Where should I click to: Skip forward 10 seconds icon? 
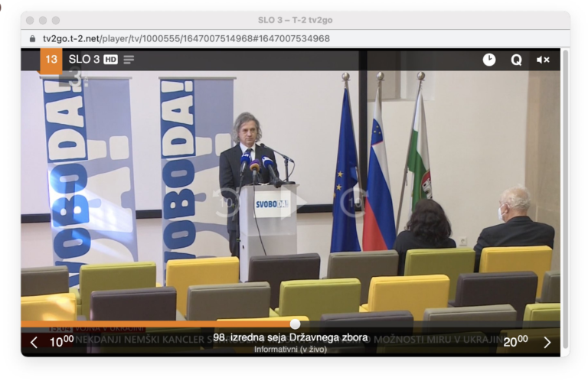click(354, 203)
